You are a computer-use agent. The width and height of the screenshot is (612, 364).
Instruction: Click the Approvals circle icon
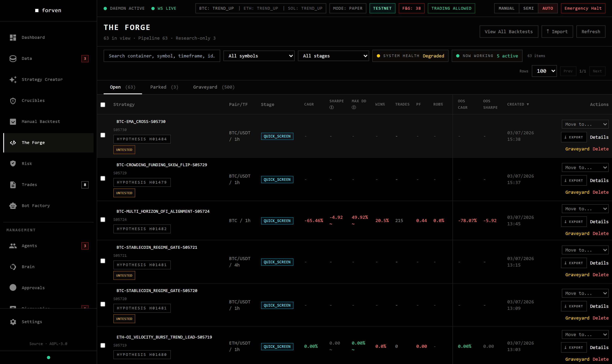coord(13,288)
